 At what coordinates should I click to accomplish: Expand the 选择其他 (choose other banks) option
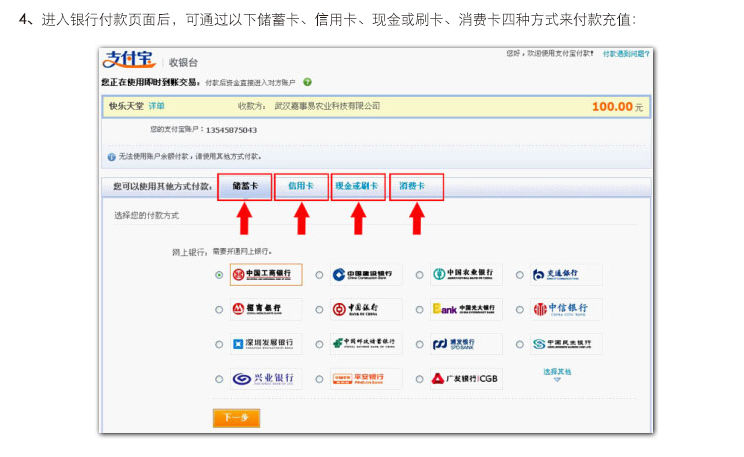click(x=557, y=373)
